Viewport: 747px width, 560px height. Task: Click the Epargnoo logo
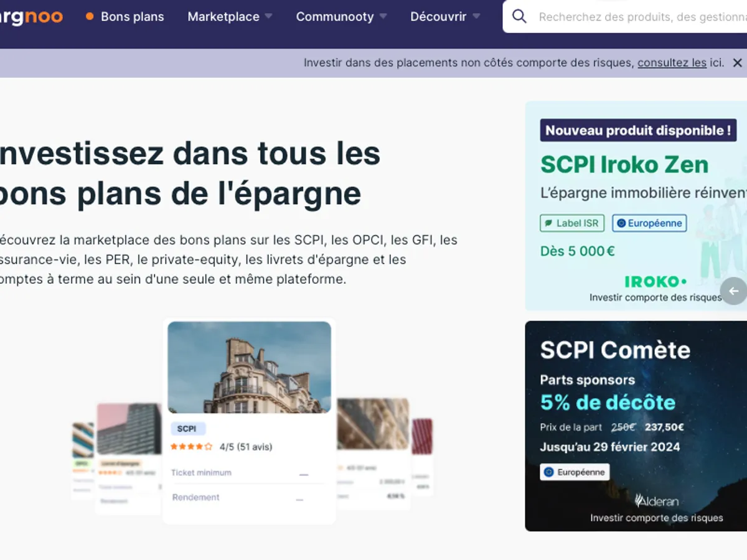(x=31, y=17)
